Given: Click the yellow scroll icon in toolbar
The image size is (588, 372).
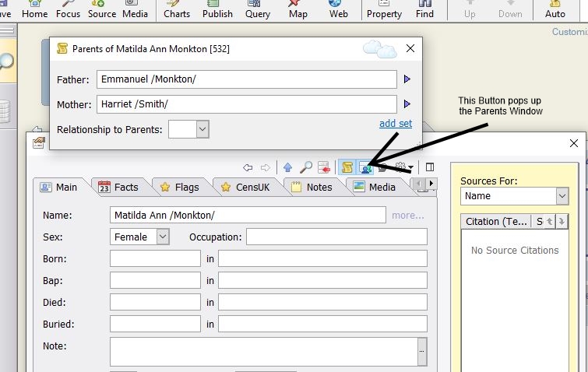Looking at the screenshot, I should 347,167.
